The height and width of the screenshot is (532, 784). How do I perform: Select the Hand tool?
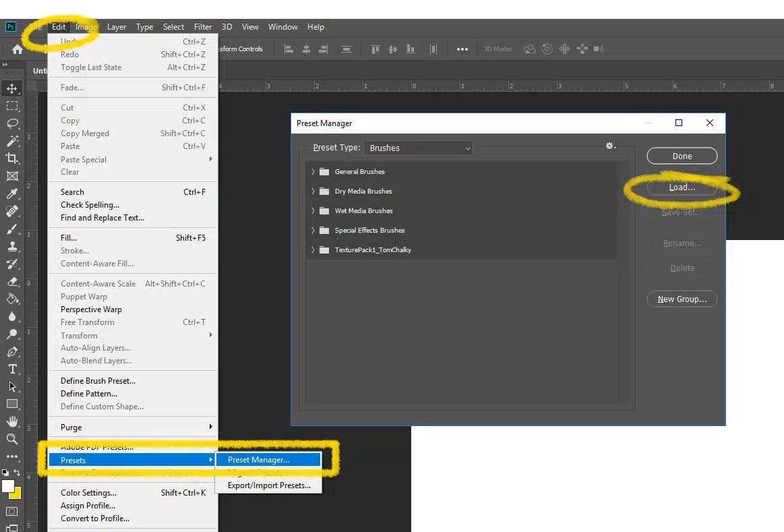pyautogui.click(x=12, y=421)
